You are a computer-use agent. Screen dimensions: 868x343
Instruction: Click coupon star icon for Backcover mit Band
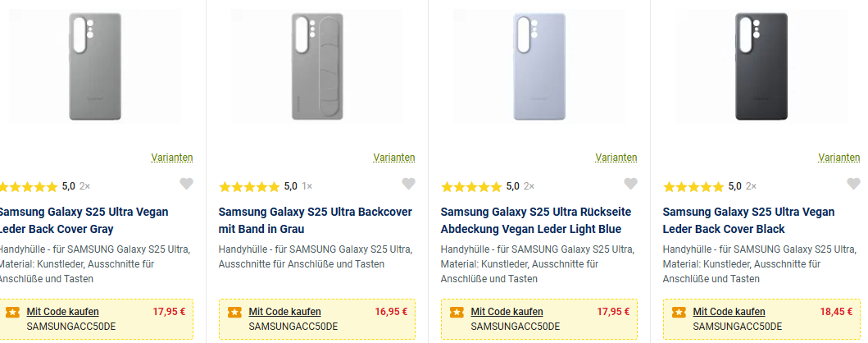tap(234, 312)
